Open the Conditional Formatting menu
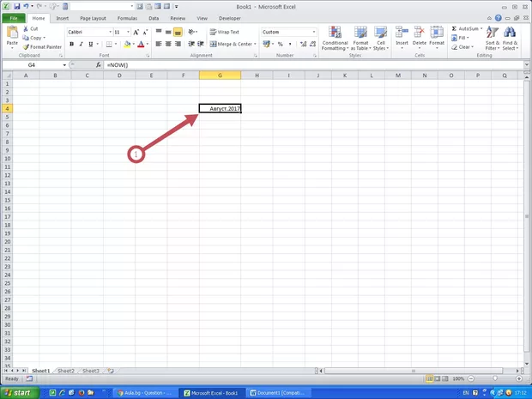532x399 pixels. coord(335,39)
